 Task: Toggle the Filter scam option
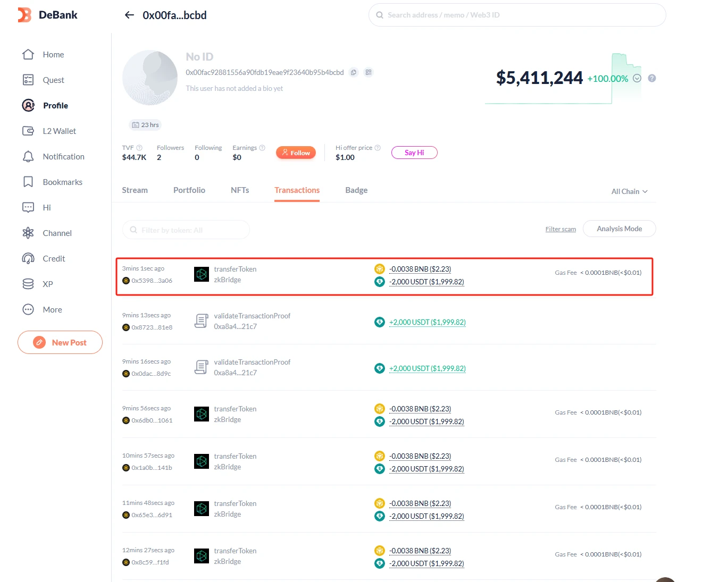(560, 229)
